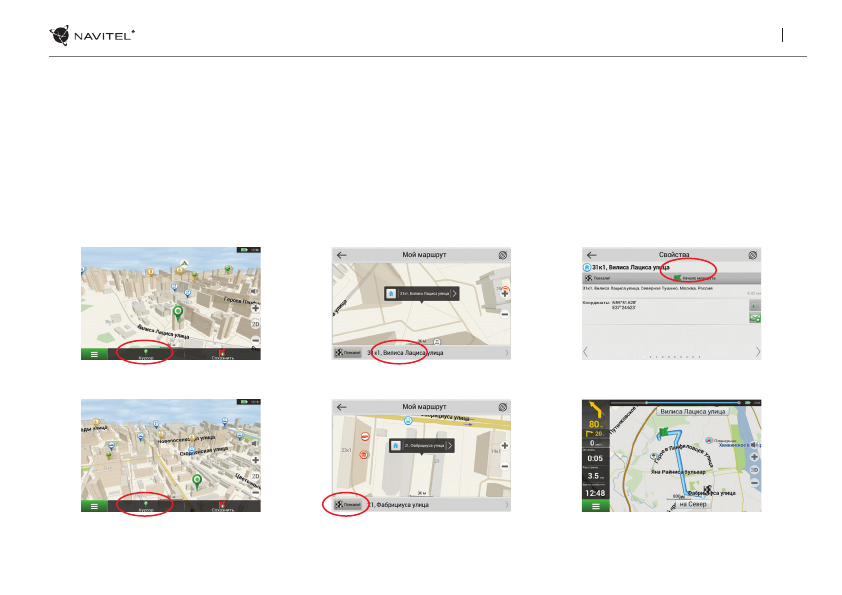Screen dimensions: 842x595
Task: Toggle sound icon in Скобелевская улица map
Action: click(x=255, y=444)
